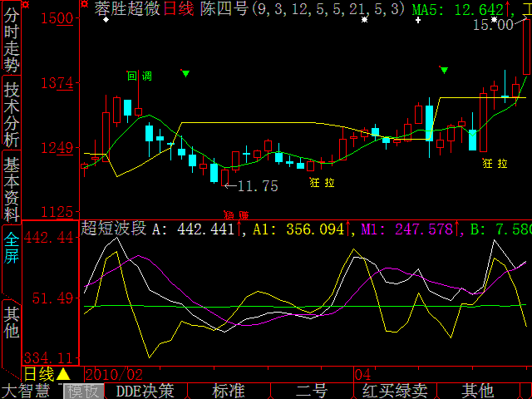Viewport: 532px width, 399px height.
Task: Toggle 全屏 fullscreen mode
Action: (x=11, y=248)
